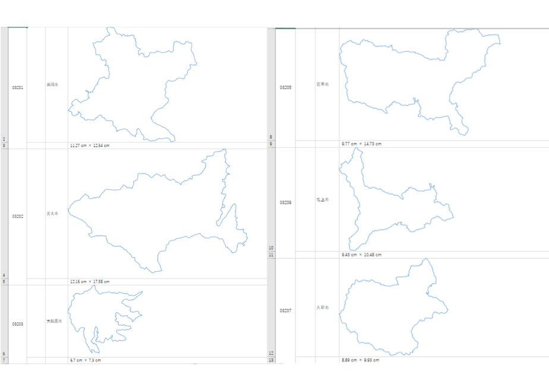Click row header 13

(271, 360)
